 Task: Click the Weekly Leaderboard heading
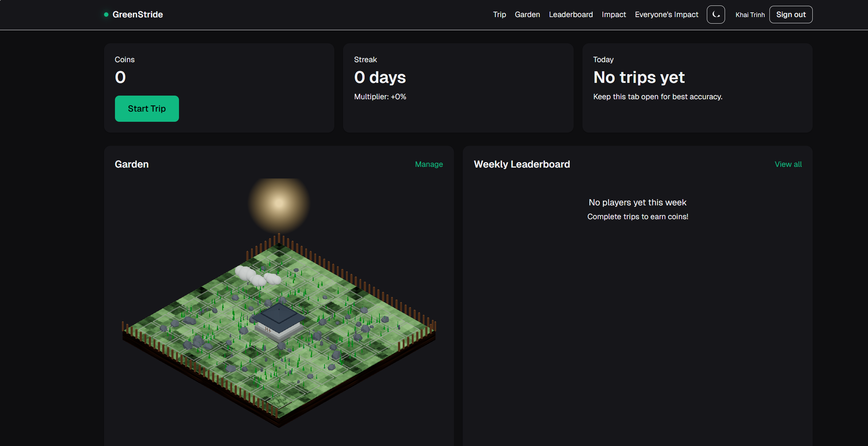[521, 164]
